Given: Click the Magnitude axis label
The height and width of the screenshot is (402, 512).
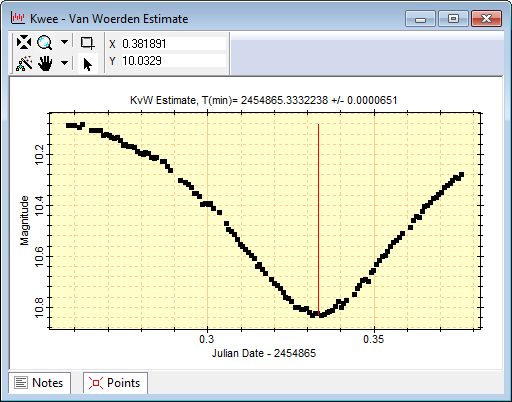Looking at the screenshot, I should tap(24, 221).
